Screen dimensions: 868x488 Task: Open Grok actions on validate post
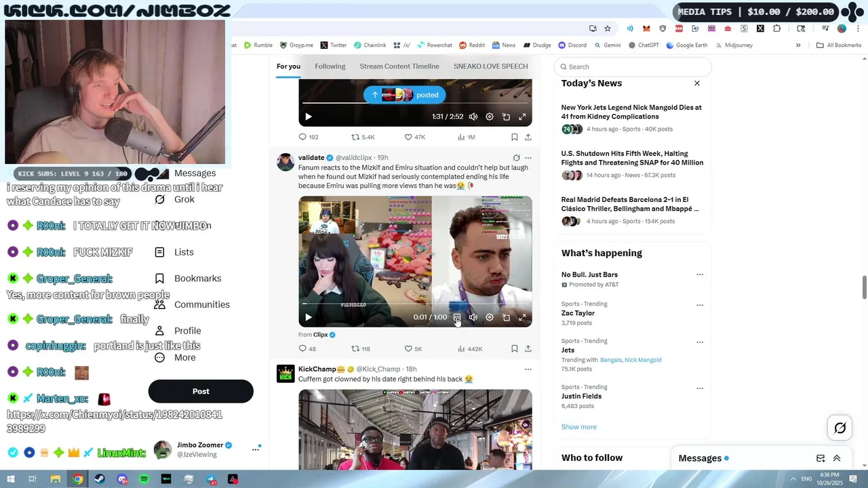point(516,158)
